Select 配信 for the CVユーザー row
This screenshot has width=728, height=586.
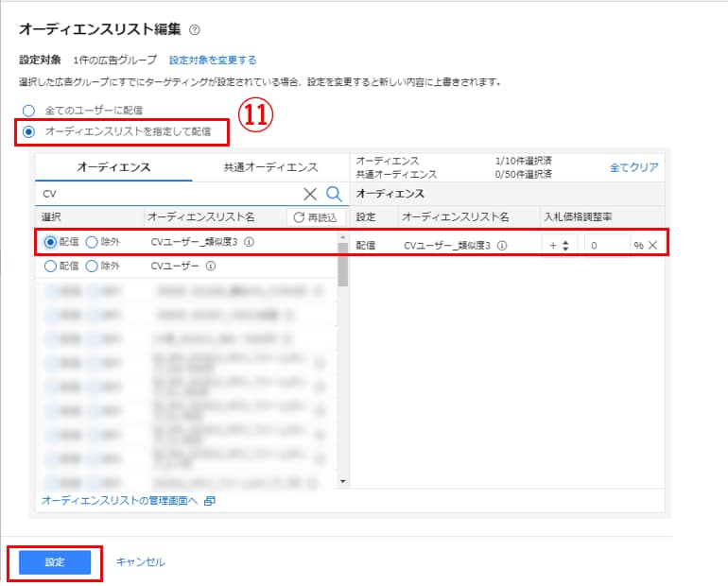coord(50,267)
